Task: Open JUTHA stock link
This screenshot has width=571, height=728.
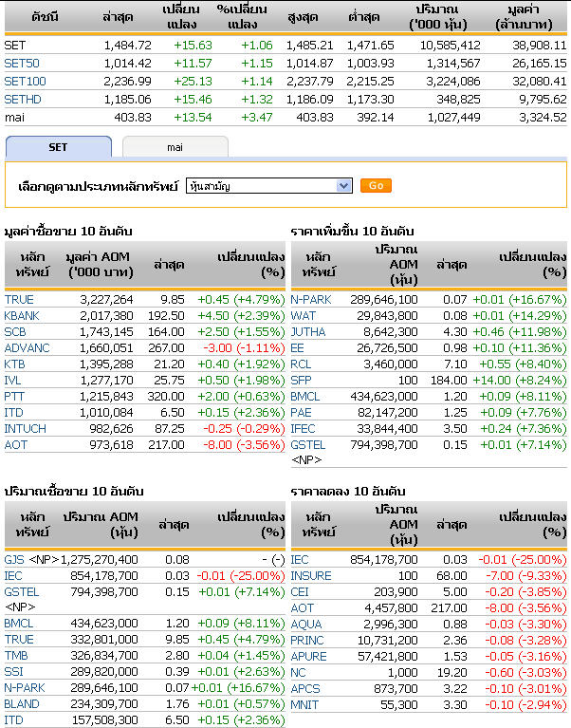Action: tap(307, 331)
